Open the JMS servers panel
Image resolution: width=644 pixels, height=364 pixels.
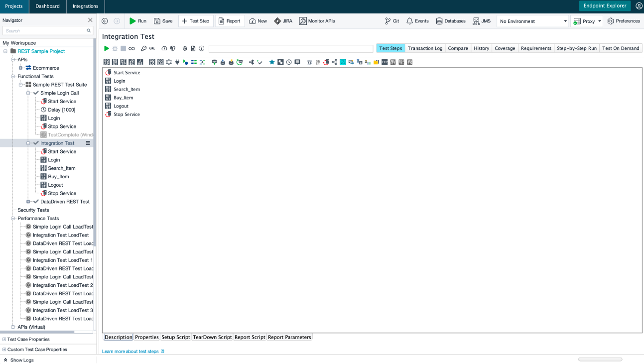(481, 21)
